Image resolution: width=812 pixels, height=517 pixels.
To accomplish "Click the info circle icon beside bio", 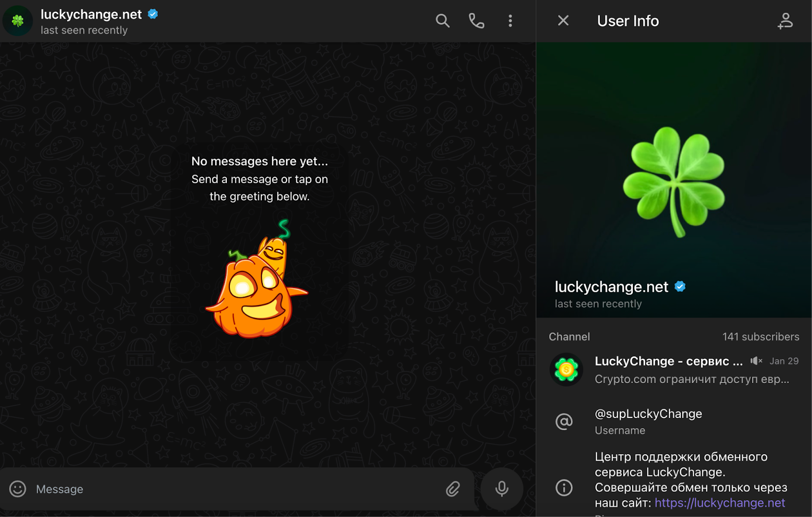I will [x=564, y=488].
